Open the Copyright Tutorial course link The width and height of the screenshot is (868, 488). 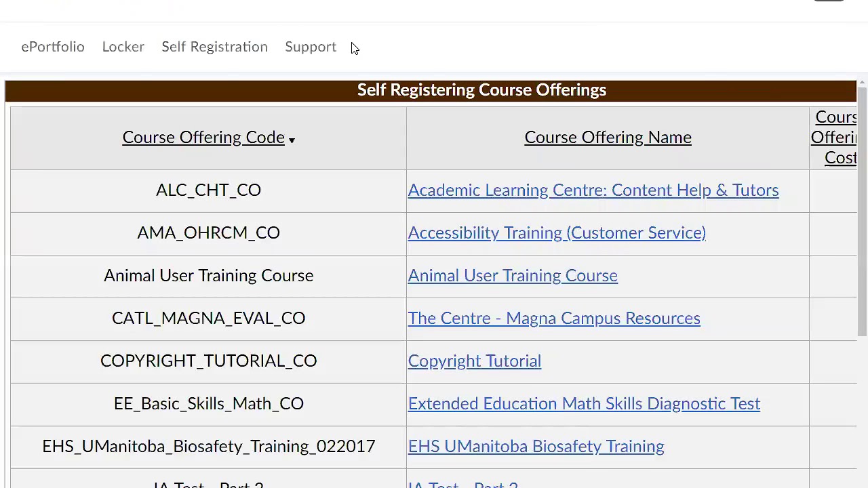click(474, 361)
